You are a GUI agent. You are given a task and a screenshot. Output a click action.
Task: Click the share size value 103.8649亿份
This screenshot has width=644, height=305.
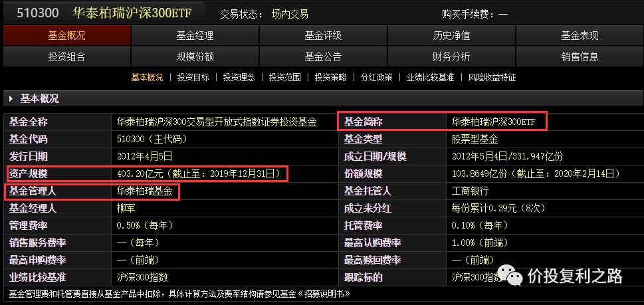coord(479,173)
